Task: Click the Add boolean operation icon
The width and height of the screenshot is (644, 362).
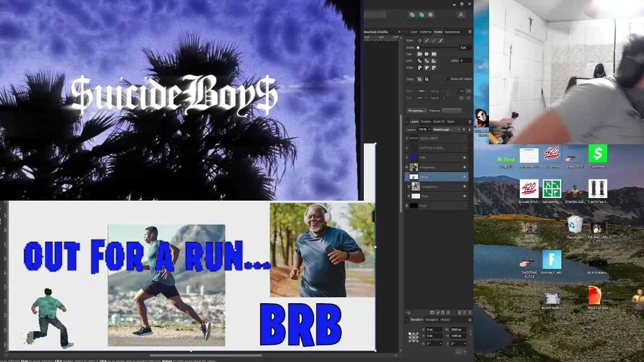Action: point(412,15)
